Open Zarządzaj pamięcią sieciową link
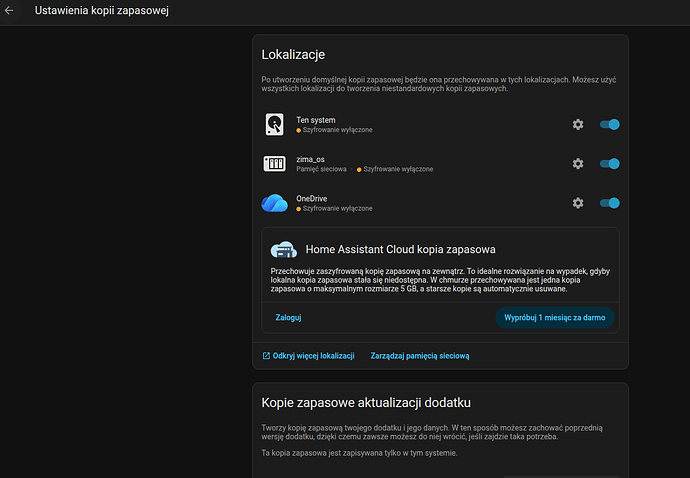 pos(419,355)
